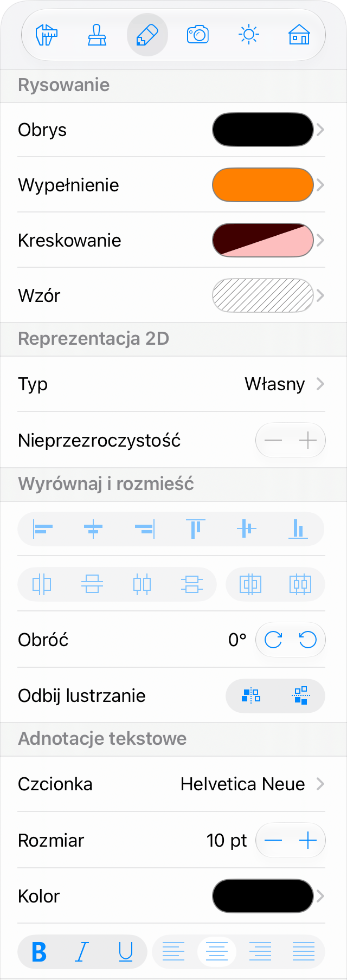The image size is (347, 980).
Task: Align objects to left edges
Action: pyautogui.click(x=43, y=528)
